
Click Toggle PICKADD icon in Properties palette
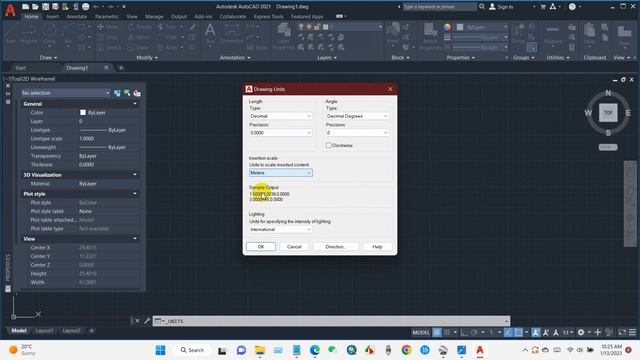click(118, 93)
